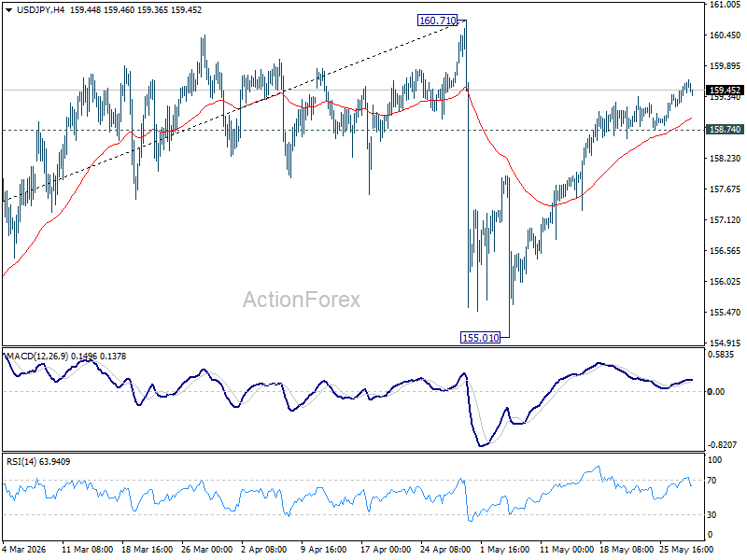The image size is (747, 560).
Task: Click the 1 May 16:00 time axis label
Action: tap(505, 549)
